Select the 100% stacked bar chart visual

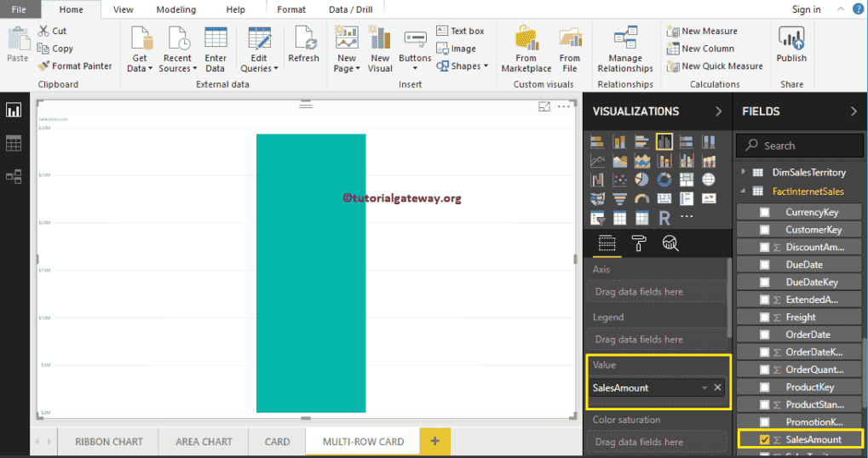pyautogui.click(x=687, y=142)
